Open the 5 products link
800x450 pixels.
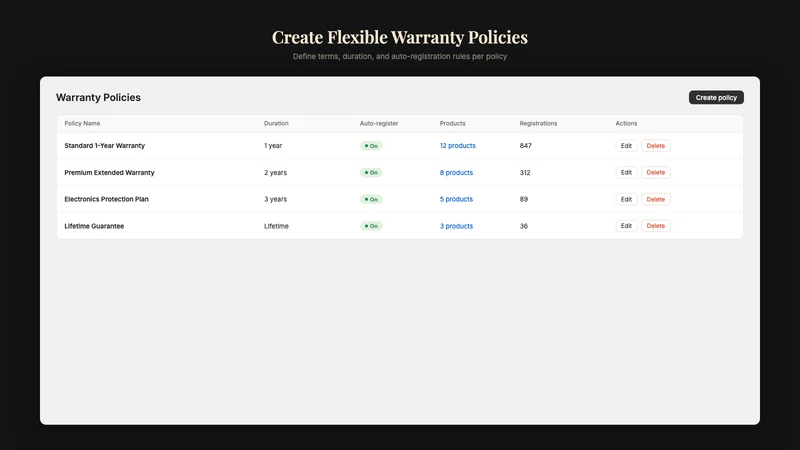point(456,199)
